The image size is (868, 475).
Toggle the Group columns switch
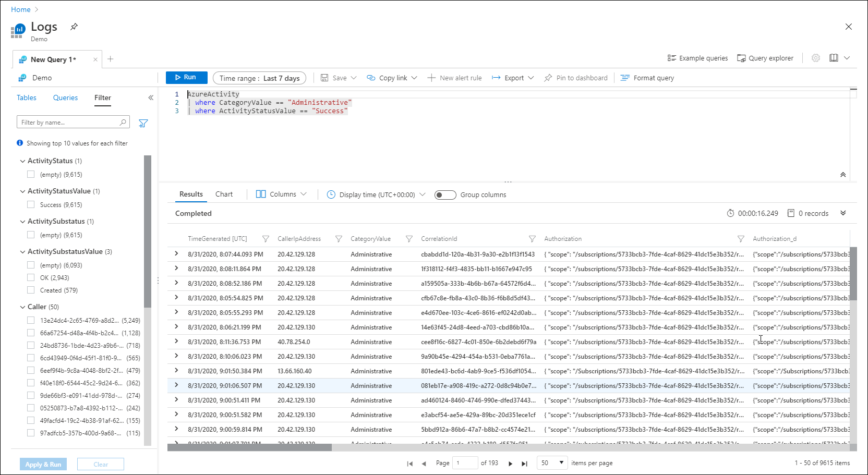[x=445, y=195]
